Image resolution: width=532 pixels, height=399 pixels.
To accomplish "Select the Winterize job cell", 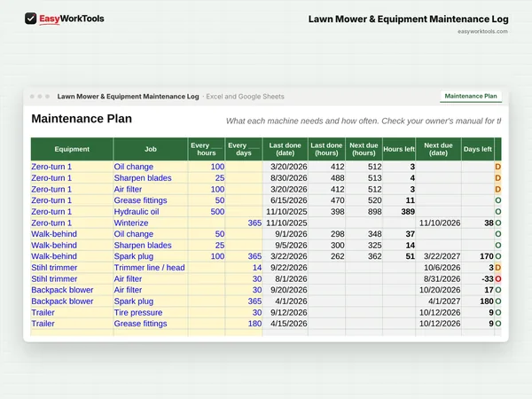I will pyautogui.click(x=151, y=223).
